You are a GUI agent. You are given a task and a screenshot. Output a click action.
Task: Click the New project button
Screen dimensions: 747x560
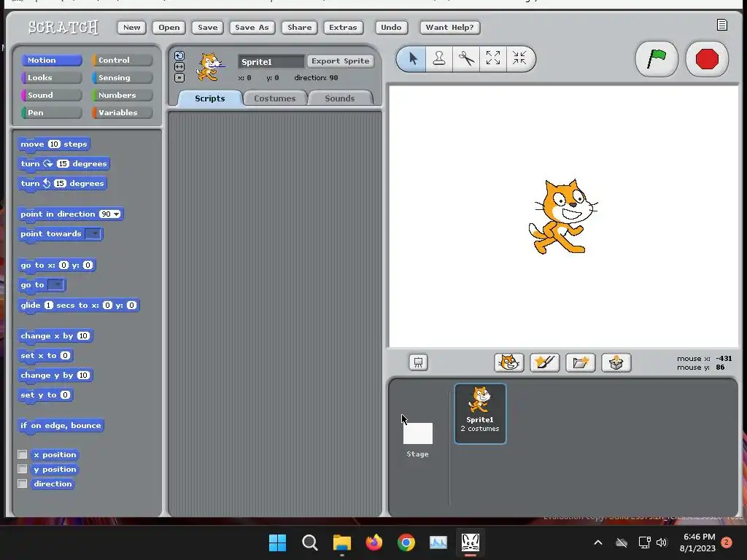point(131,27)
